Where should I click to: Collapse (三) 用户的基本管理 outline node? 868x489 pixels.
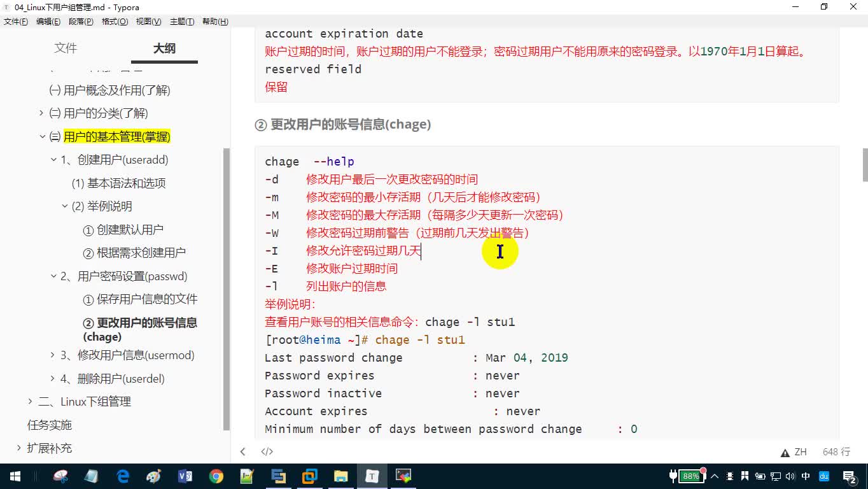coord(43,137)
